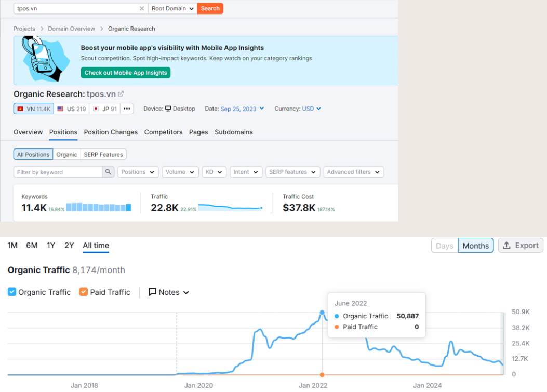Go to Domain Overview breadcrumb link
547x392 pixels.
(72, 29)
